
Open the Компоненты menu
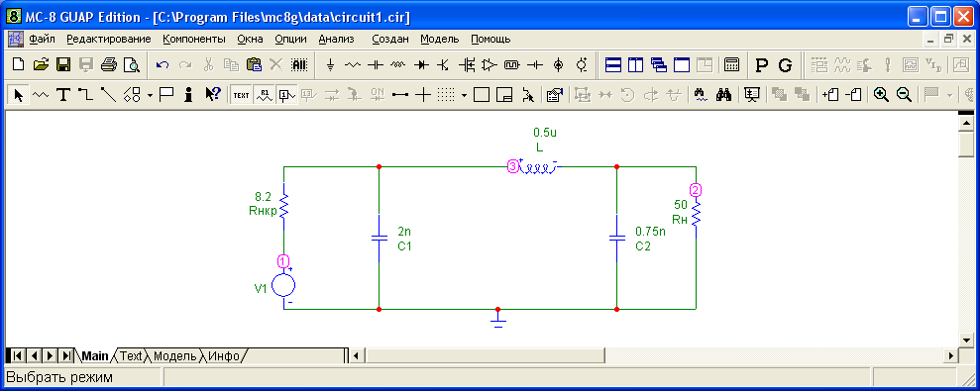coord(194,39)
